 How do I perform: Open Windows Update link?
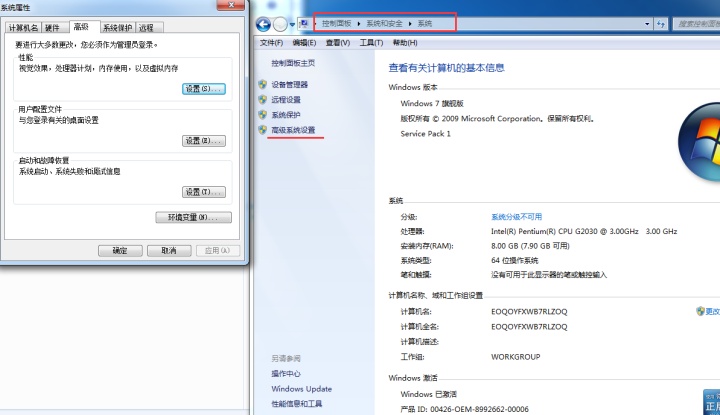coord(301,389)
